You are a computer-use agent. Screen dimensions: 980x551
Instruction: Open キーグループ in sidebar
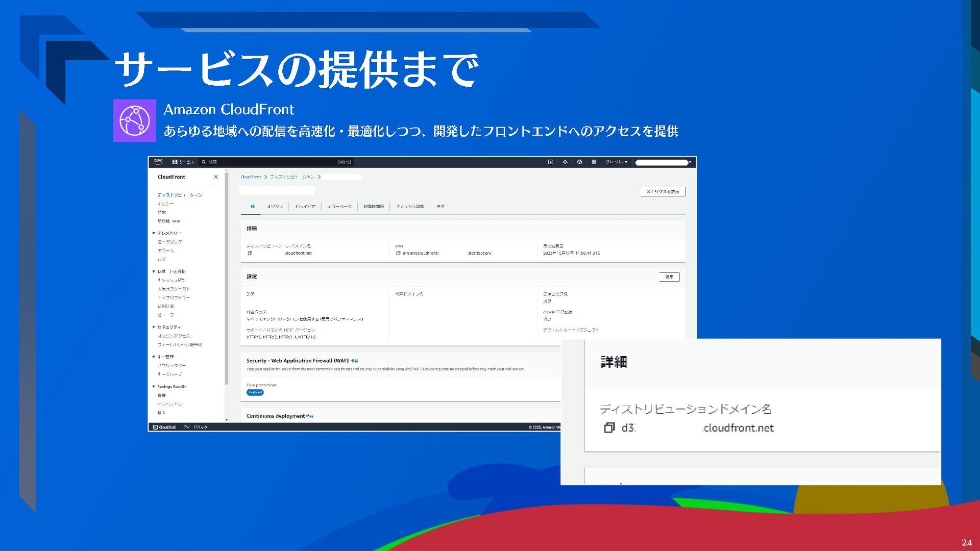point(169,374)
